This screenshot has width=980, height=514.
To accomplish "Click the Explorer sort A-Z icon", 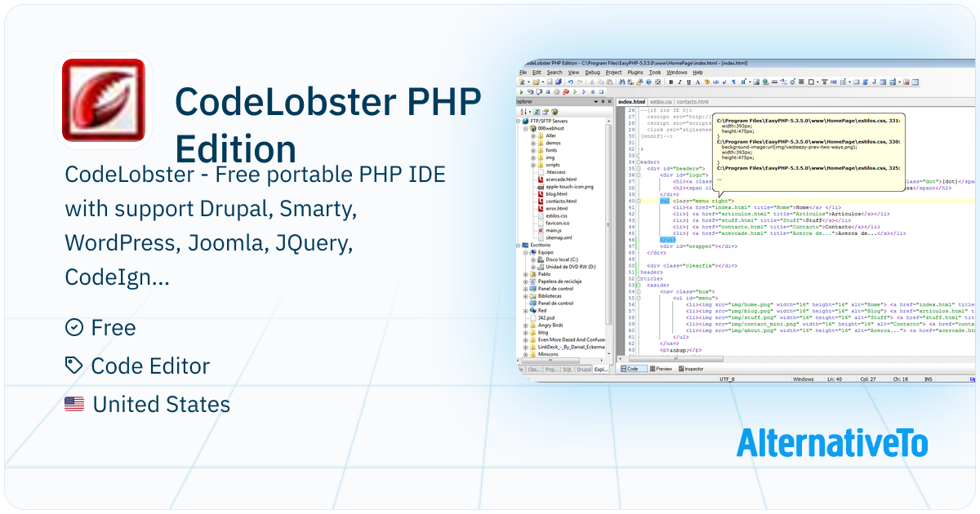I will (x=523, y=112).
